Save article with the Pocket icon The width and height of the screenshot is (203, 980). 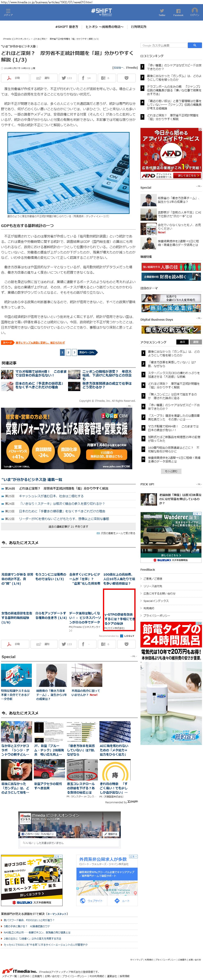(x=126, y=78)
